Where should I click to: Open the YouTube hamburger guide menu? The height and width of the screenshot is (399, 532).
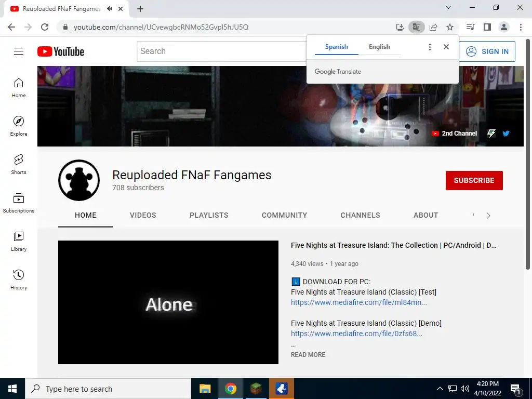[x=19, y=51]
